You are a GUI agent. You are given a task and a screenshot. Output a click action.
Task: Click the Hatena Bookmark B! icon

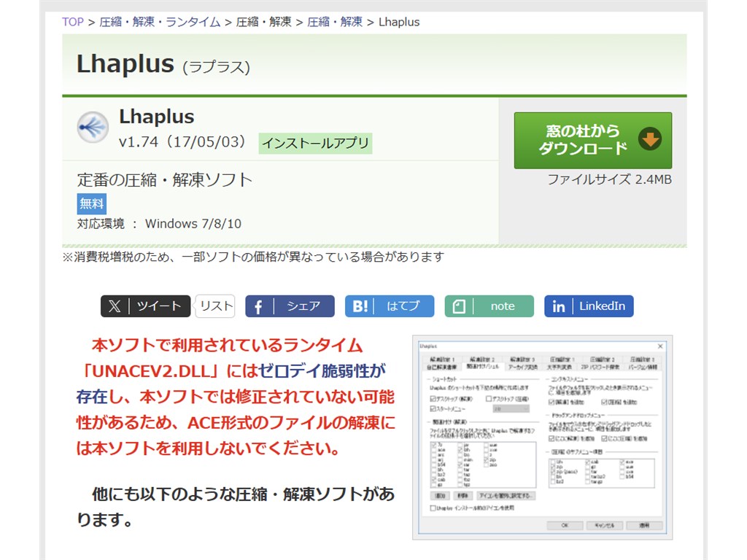pyautogui.click(x=360, y=306)
